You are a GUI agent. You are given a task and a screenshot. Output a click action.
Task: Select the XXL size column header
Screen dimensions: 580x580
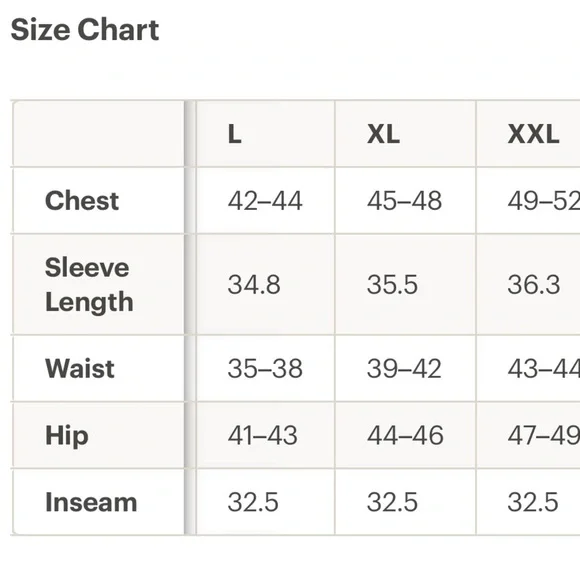pyautogui.click(x=529, y=134)
